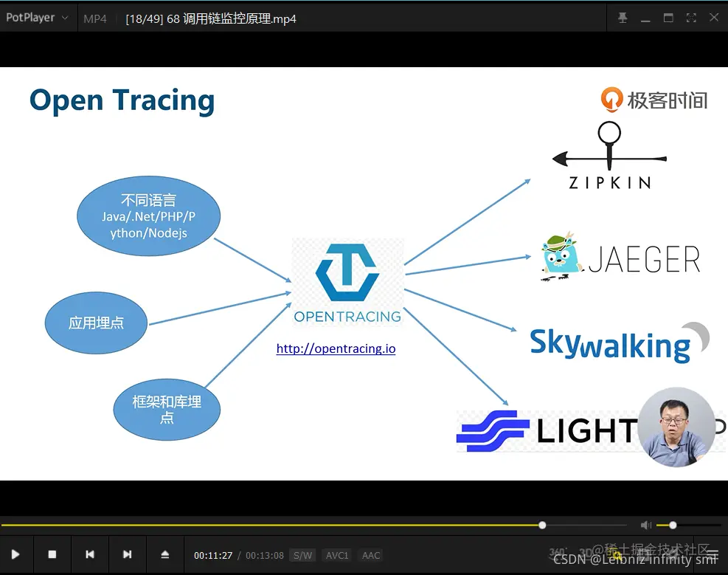
Task: Click the AVC1 video codec label
Action: pos(336,556)
